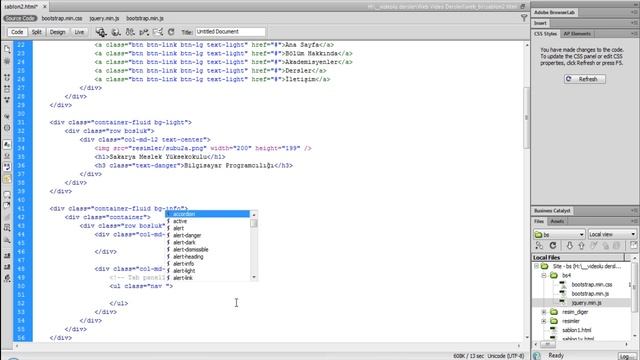
Task: Open the File Management toolbar icon
Action: 130,32
